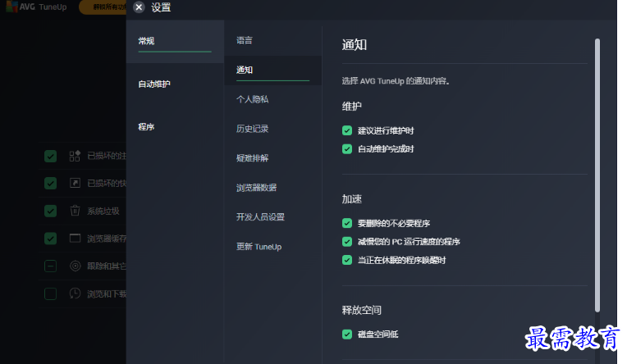This screenshot has width=627, height=364.
Task: Uncheck the 系统垃圾 item in background window
Action: tap(50, 211)
